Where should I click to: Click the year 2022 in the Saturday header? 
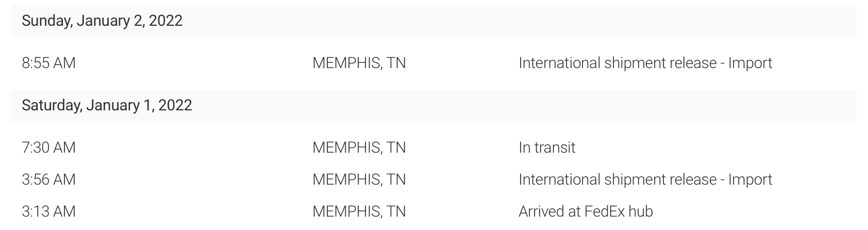point(175,105)
